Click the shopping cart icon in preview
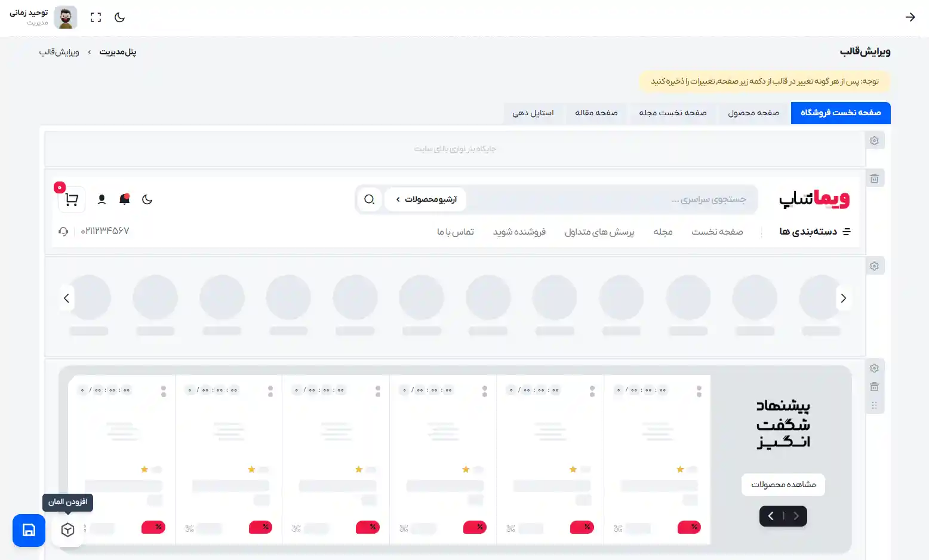The image size is (929, 560). click(x=72, y=199)
